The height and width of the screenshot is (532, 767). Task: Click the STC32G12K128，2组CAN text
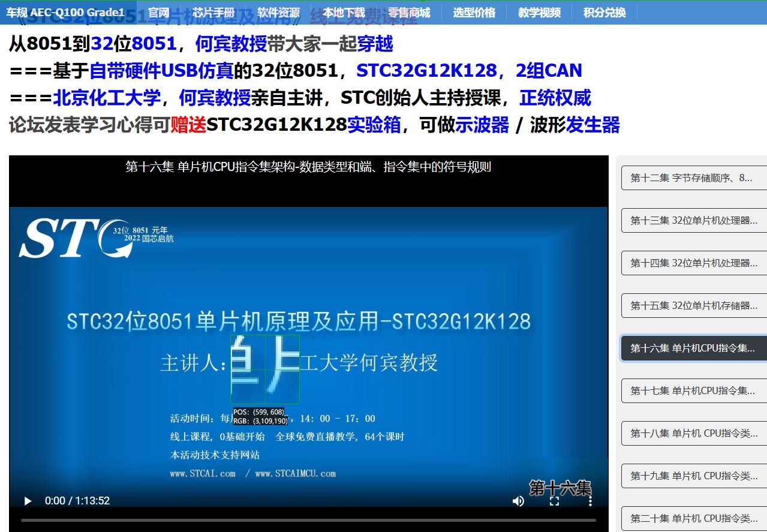pyautogui.click(x=469, y=71)
